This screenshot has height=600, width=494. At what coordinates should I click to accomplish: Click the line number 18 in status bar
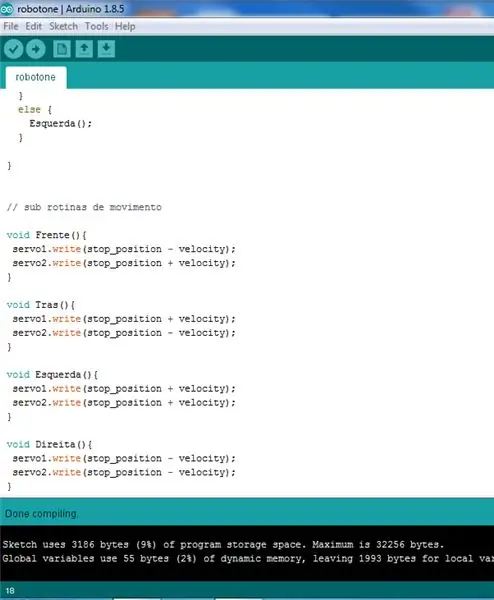point(10,590)
